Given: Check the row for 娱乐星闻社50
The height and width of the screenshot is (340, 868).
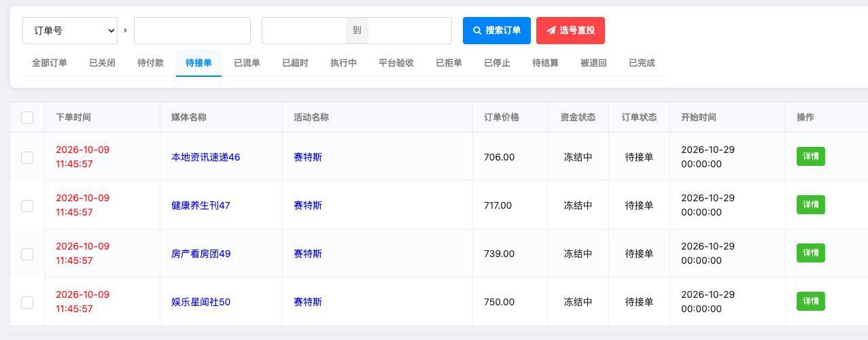Looking at the screenshot, I should point(27,302).
